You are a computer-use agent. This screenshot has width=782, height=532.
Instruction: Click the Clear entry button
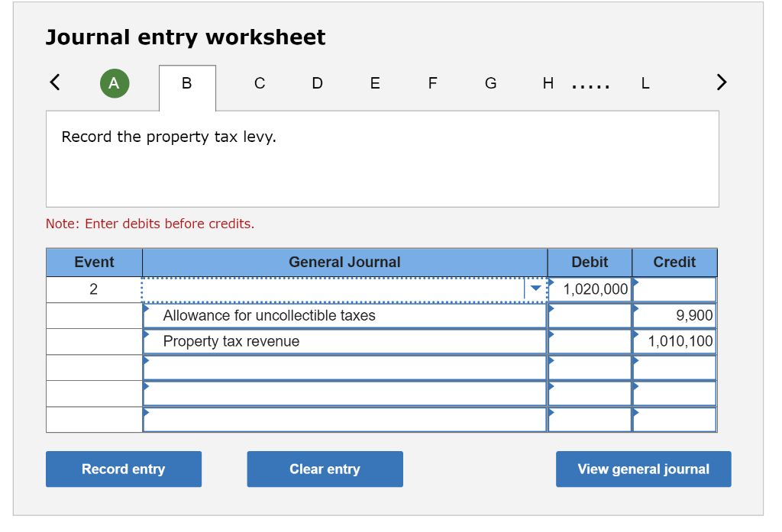tap(325, 469)
